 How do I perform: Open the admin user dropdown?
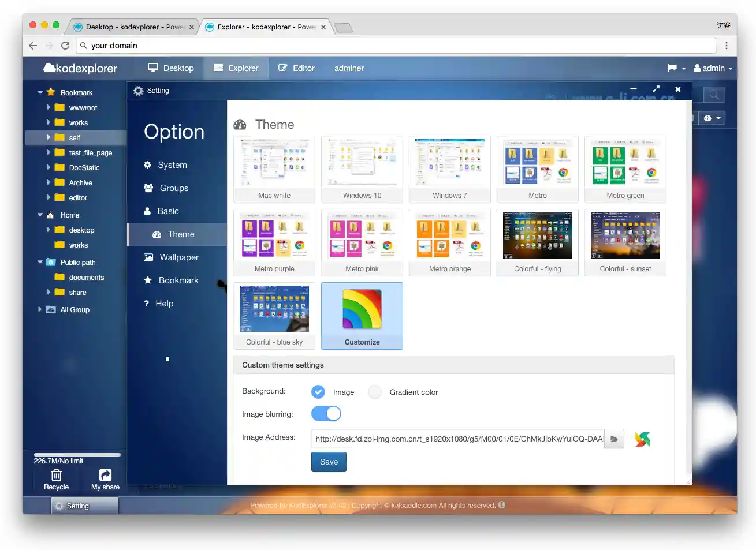click(713, 68)
